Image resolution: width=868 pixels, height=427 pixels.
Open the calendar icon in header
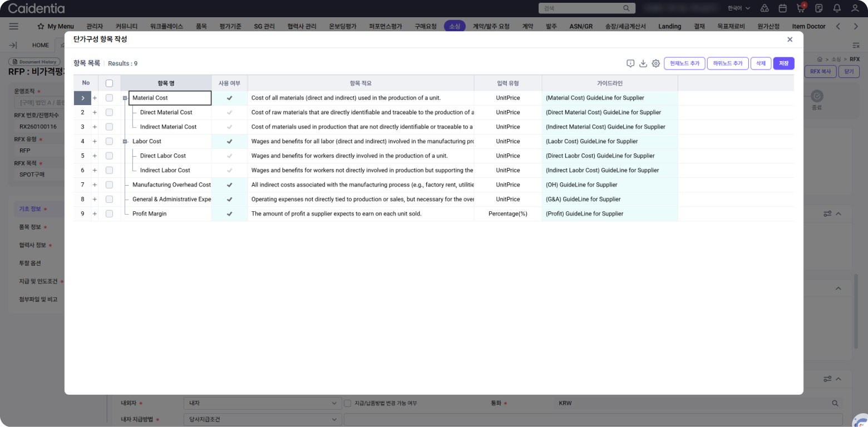(x=782, y=8)
